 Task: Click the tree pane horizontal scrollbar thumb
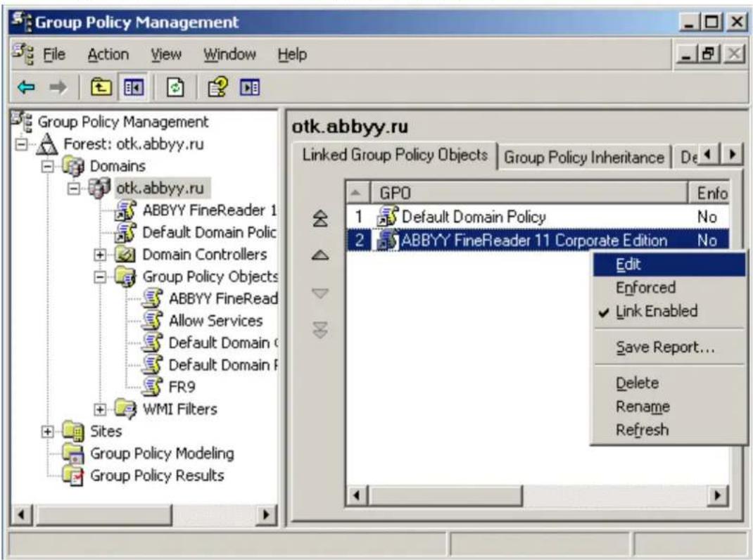[x=103, y=515]
